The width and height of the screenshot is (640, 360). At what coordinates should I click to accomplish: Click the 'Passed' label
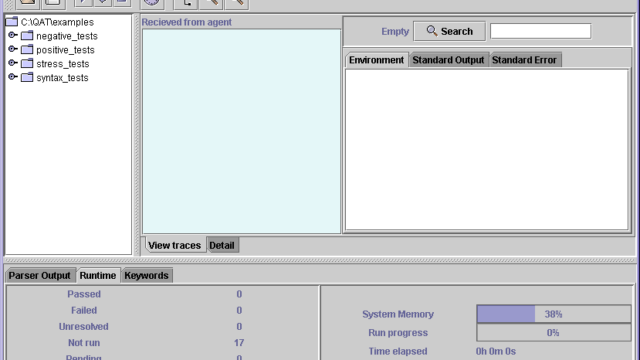(84, 294)
